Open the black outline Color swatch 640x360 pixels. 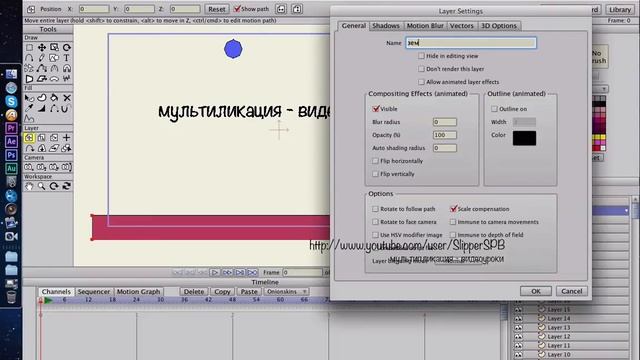click(524, 138)
